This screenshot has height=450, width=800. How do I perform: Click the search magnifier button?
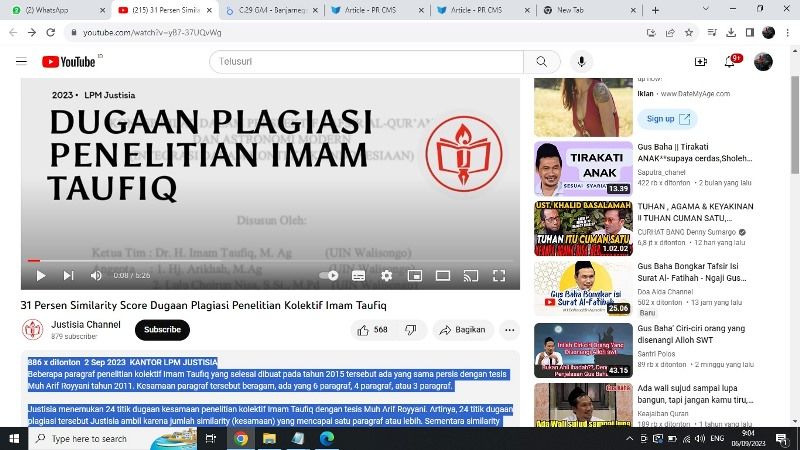(x=542, y=62)
